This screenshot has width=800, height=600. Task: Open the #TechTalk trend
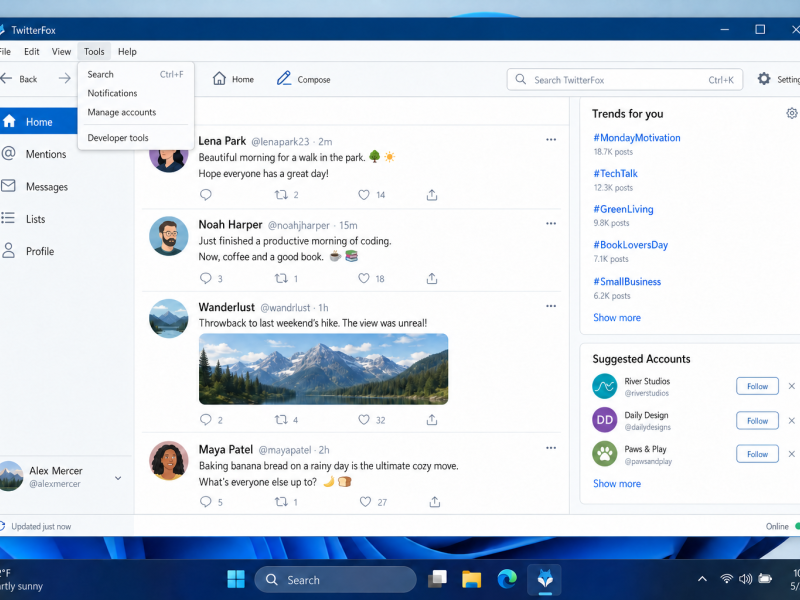click(615, 173)
